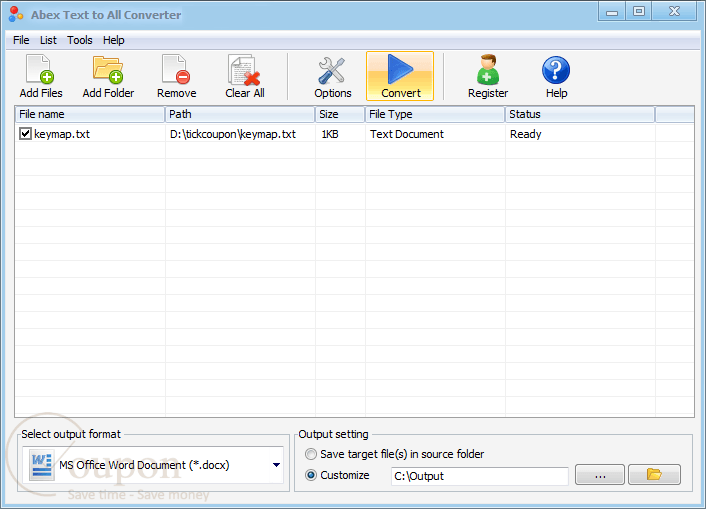Click the Word document icon in format selector
The height and width of the screenshot is (509, 706).
click(x=41, y=465)
